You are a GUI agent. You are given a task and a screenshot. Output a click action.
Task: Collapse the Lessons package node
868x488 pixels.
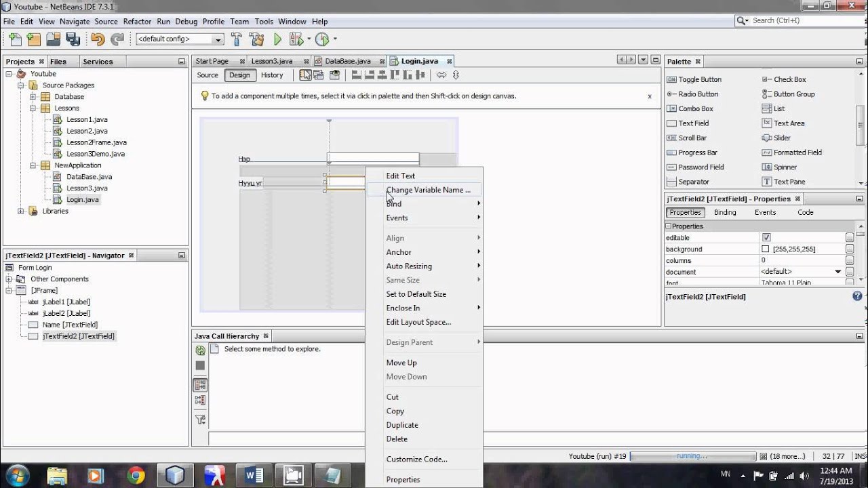tap(33, 108)
